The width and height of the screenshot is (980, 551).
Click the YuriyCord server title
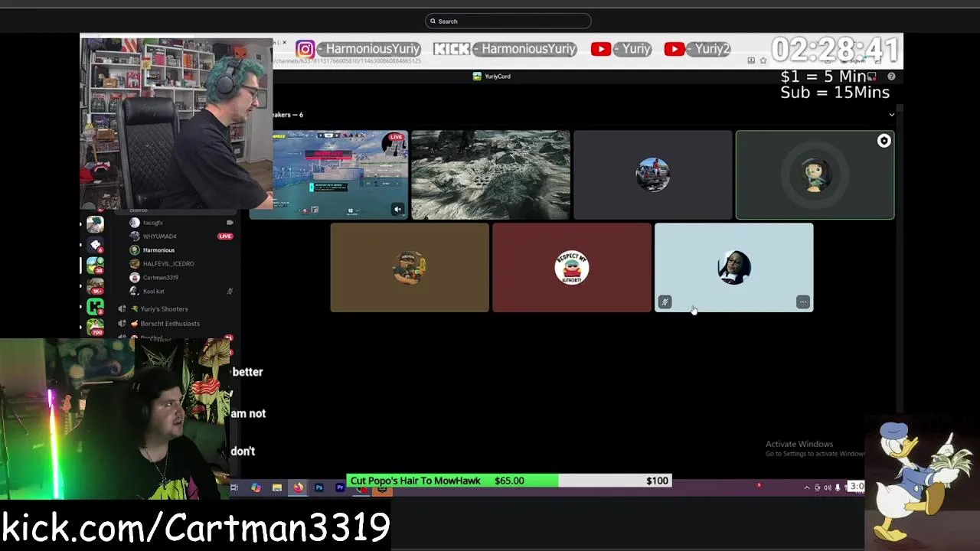point(492,77)
